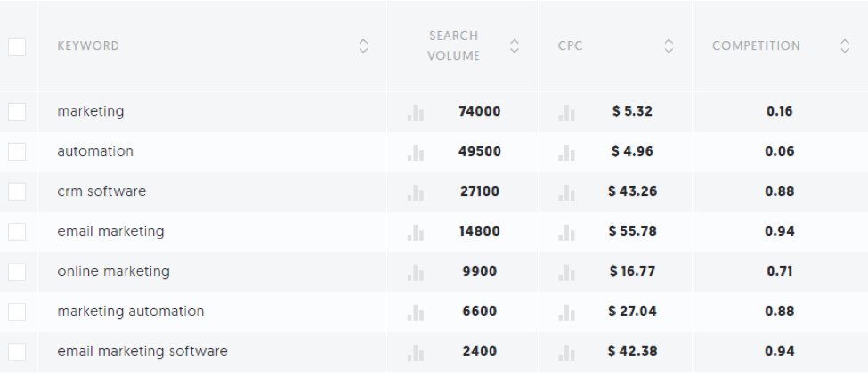The image size is (868, 373).
Task: Check the box for crm software
Action: 17,191
